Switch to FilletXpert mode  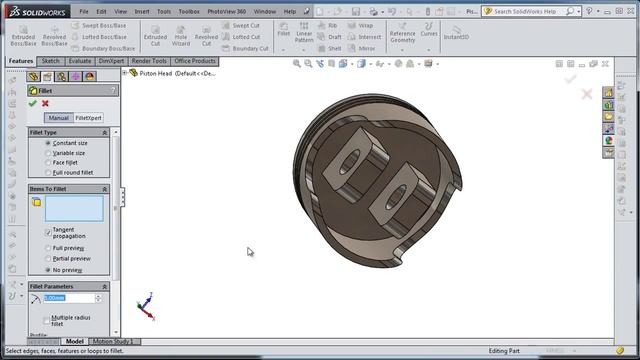89,118
